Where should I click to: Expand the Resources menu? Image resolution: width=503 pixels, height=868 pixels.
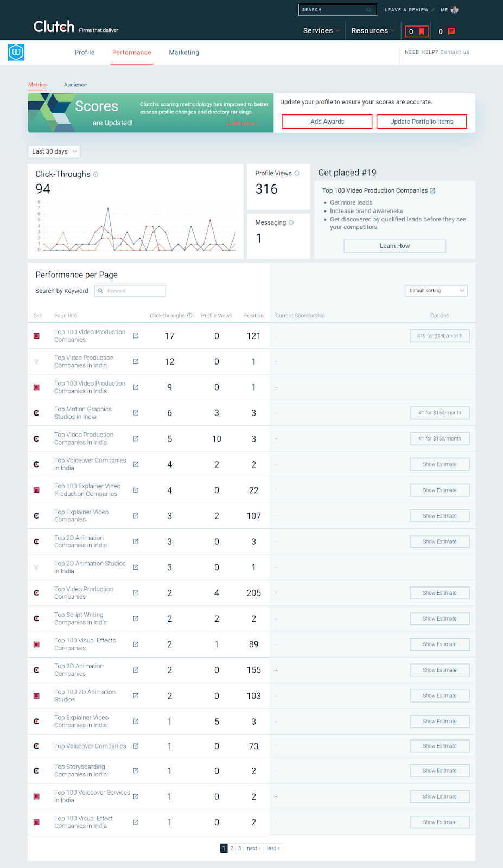click(373, 31)
